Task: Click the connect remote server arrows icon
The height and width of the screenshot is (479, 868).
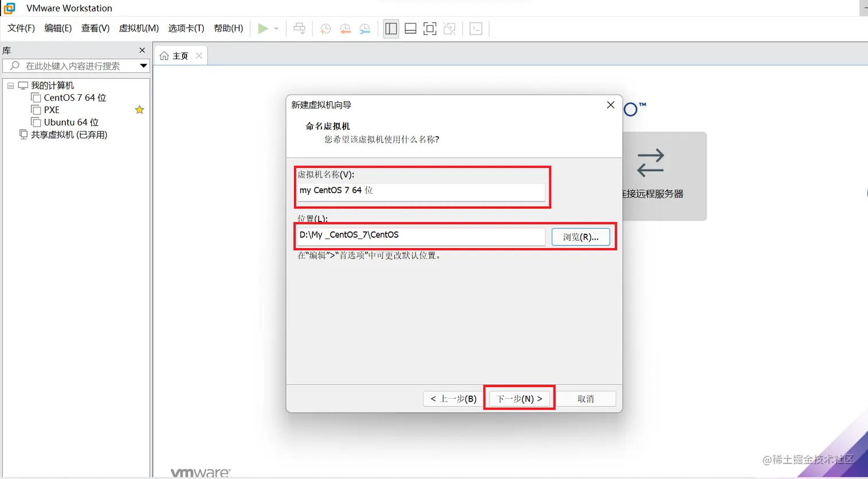Action: tap(650, 163)
